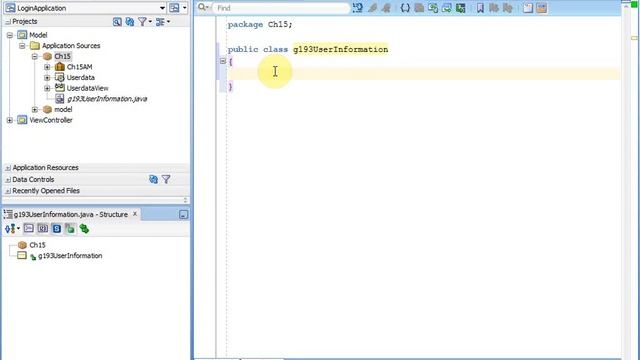The image size is (640, 360).
Task: Click the Userdata entity object icon
Action: 60,77
